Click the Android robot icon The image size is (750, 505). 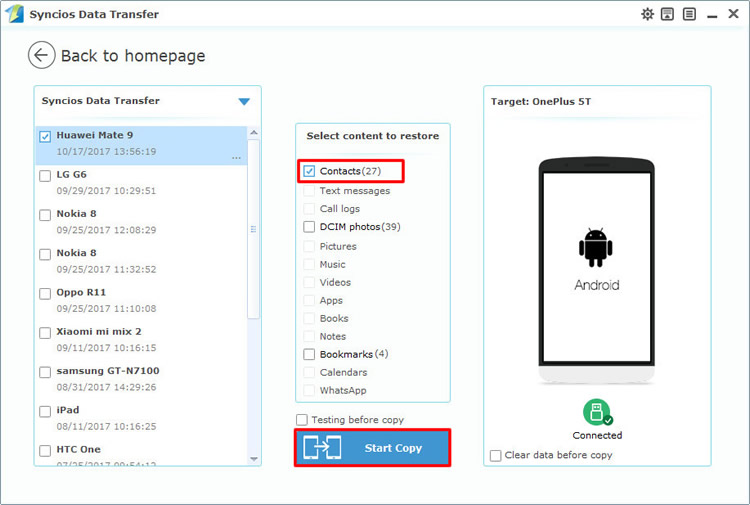596,247
